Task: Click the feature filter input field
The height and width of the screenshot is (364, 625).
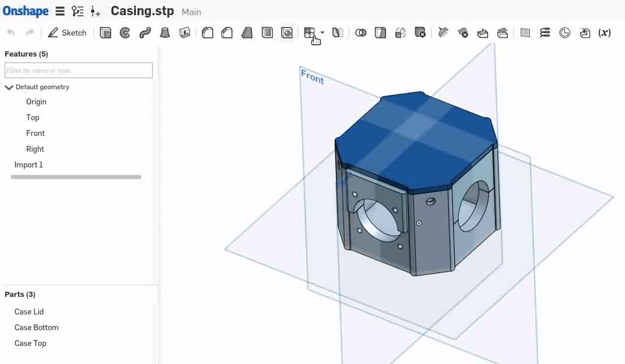Action: 79,70
